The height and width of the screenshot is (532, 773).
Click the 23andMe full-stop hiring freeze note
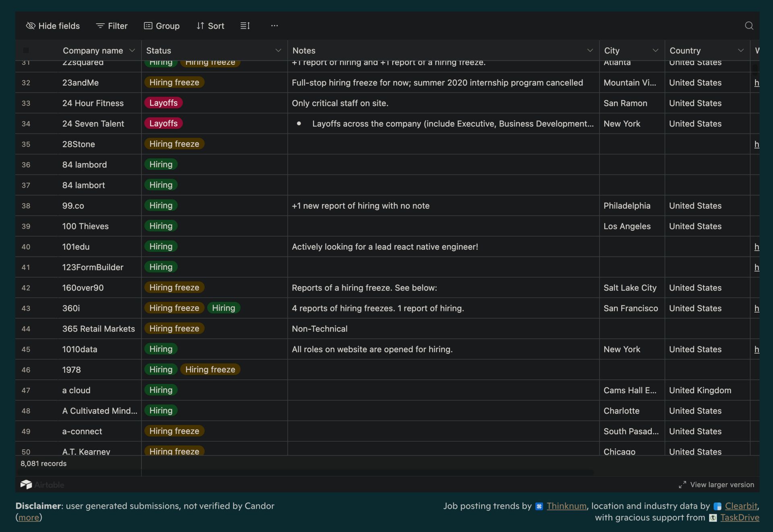[437, 82]
